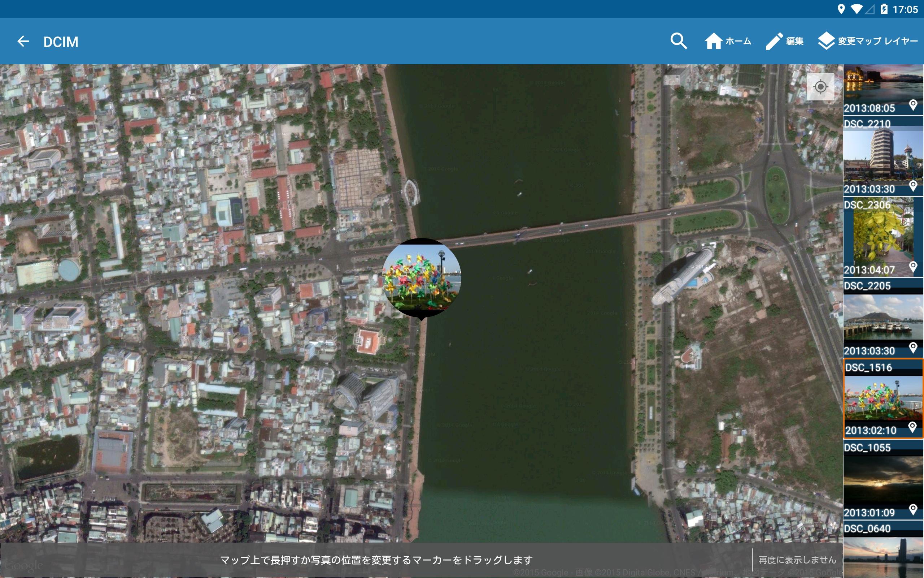The image size is (924, 578).
Task: Open thumbnail dated 2013:08:05
Action: (x=883, y=90)
